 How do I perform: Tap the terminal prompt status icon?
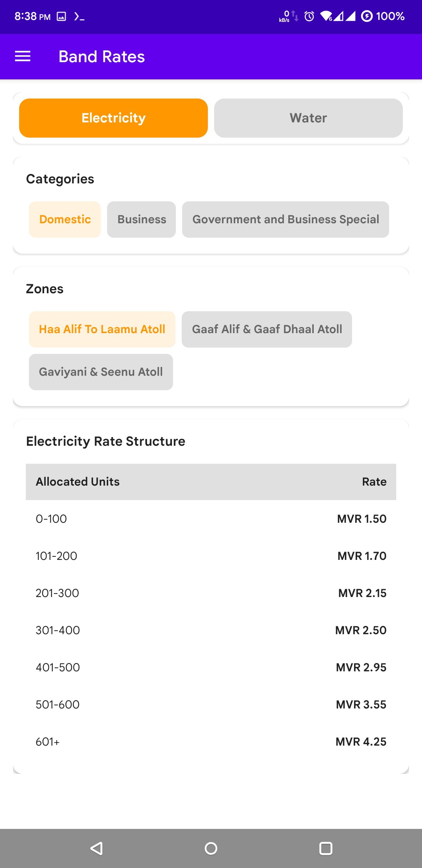79,16
